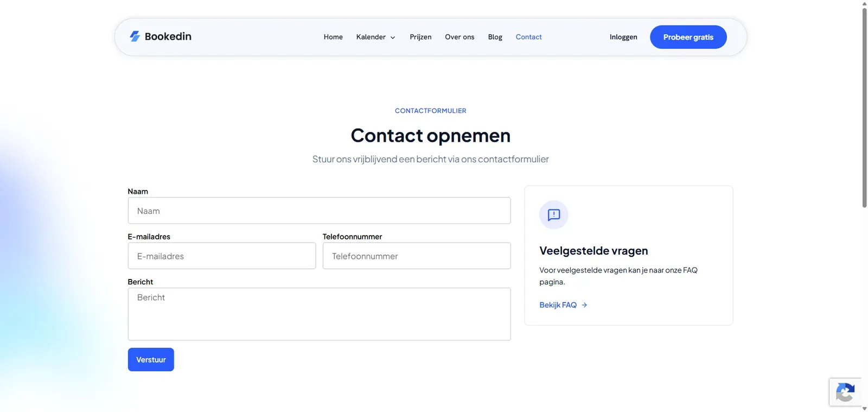Open the Home page
This screenshot has height=412, width=868.
[333, 37]
